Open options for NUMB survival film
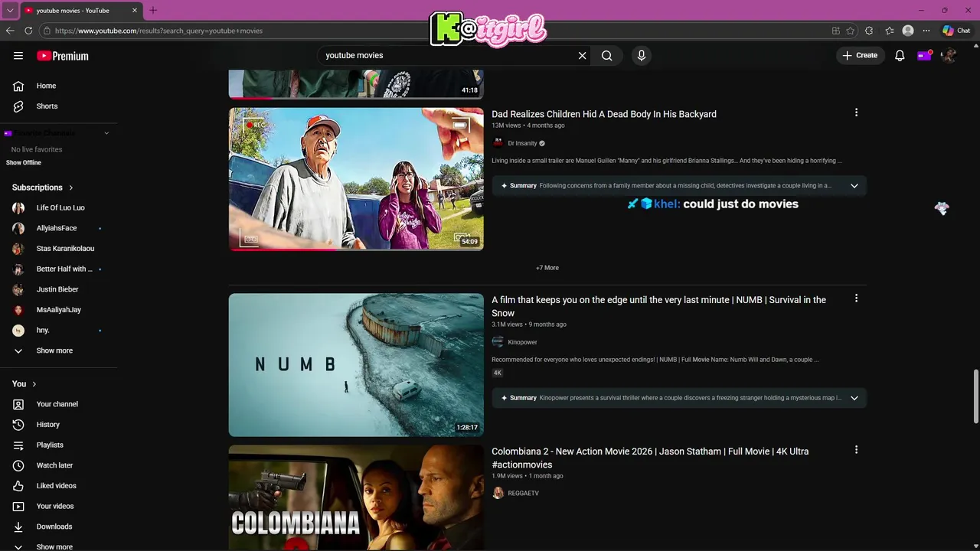980x551 pixels. [856, 298]
